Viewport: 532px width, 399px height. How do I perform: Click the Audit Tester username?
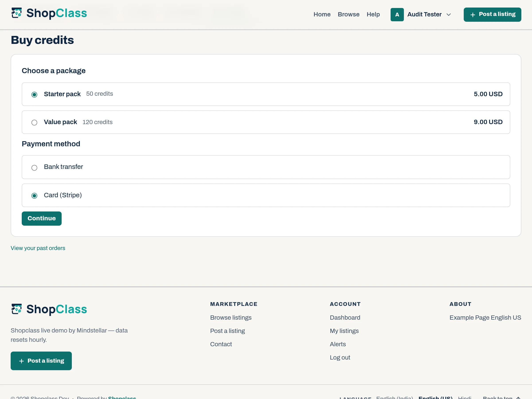click(424, 14)
